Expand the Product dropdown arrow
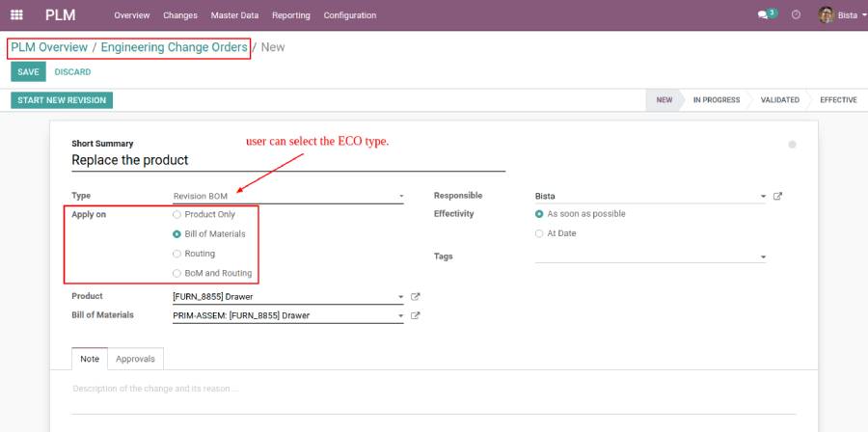The image size is (868, 432). click(x=400, y=297)
